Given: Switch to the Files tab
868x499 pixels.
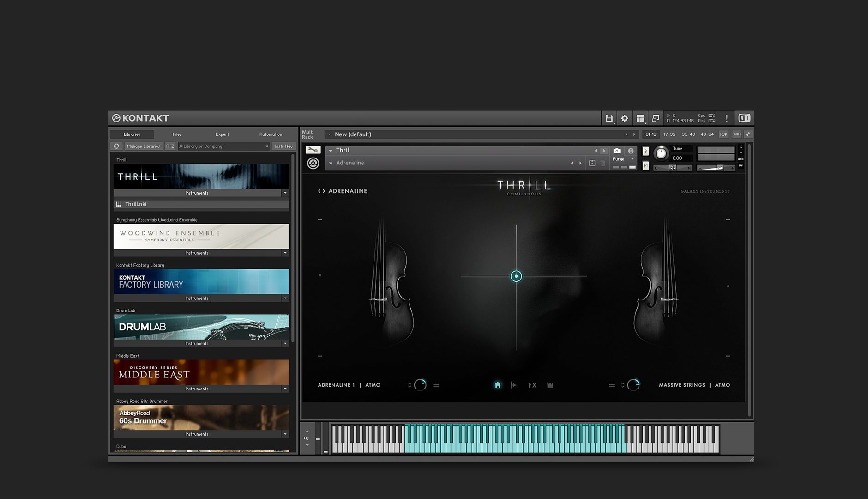Looking at the screenshot, I should point(177,134).
